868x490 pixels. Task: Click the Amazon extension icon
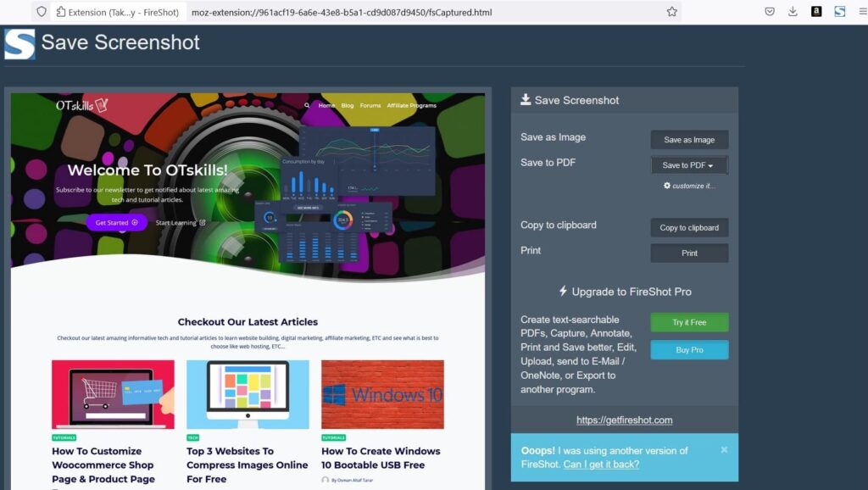coord(816,12)
